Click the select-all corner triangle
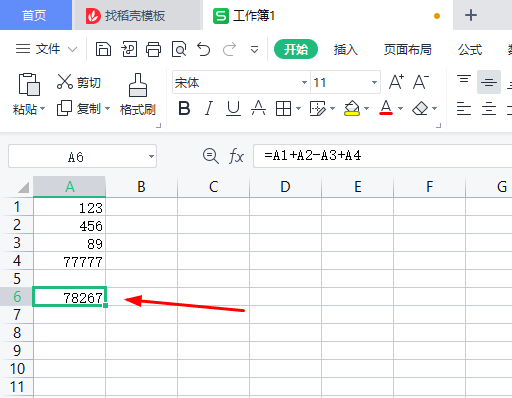Image resolution: width=512 pixels, height=398 pixels. click(x=23, y=187)
